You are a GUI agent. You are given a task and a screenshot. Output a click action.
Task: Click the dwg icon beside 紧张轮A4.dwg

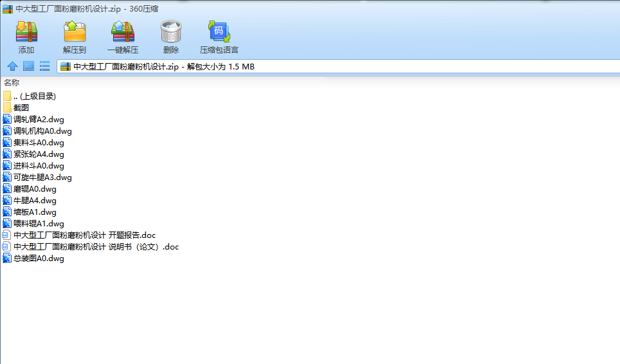[7, 154]
